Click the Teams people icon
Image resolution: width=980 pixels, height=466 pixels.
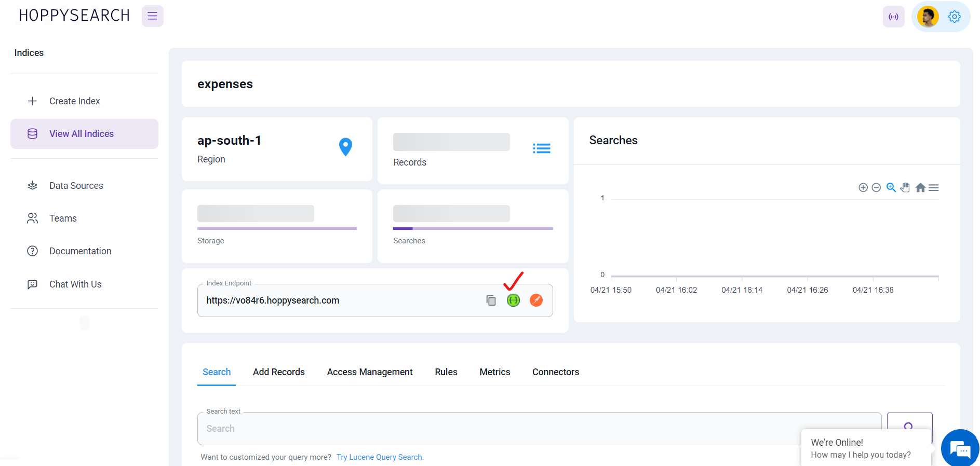coord(32,218)
